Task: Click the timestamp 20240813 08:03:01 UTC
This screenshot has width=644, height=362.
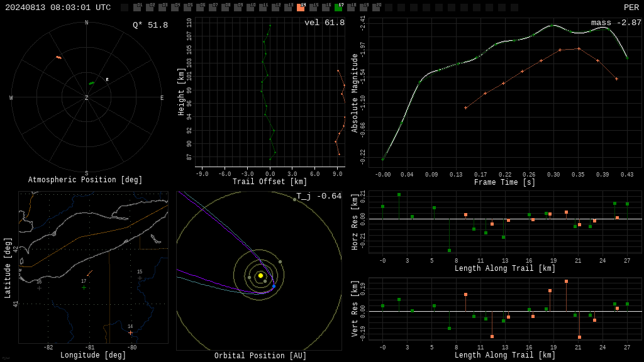Action: tap(58, 8)
